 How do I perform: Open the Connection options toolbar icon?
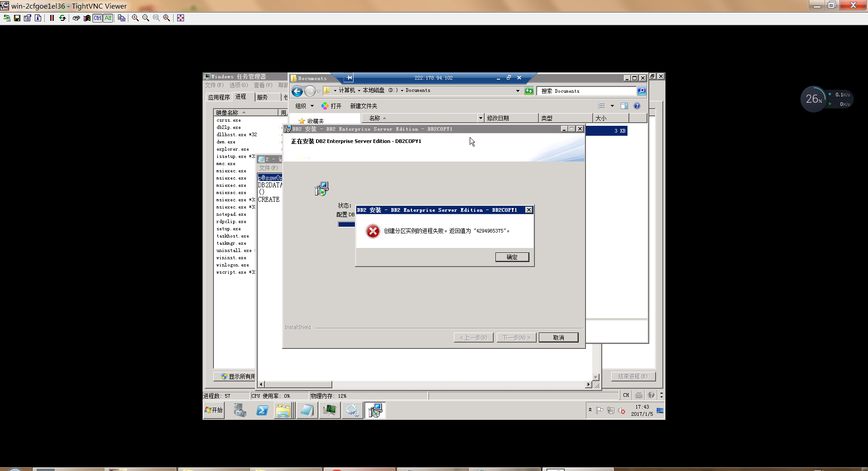(28, 18)
